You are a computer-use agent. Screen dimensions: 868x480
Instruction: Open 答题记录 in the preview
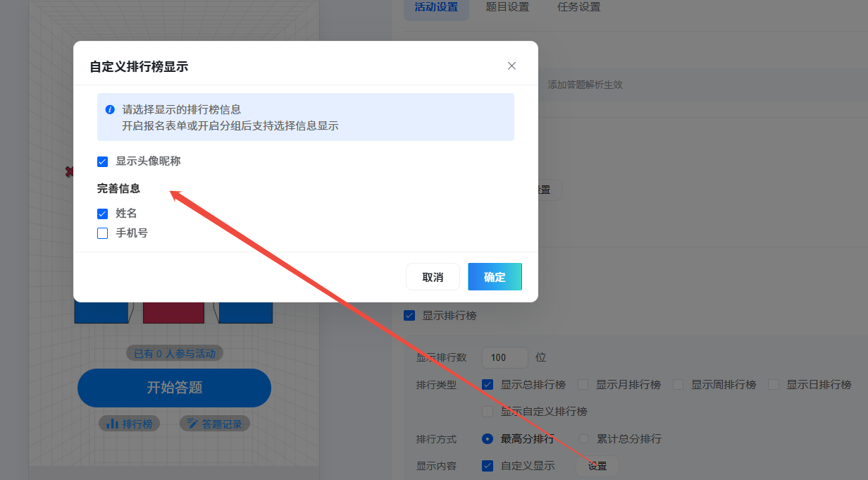coord(215,424)
